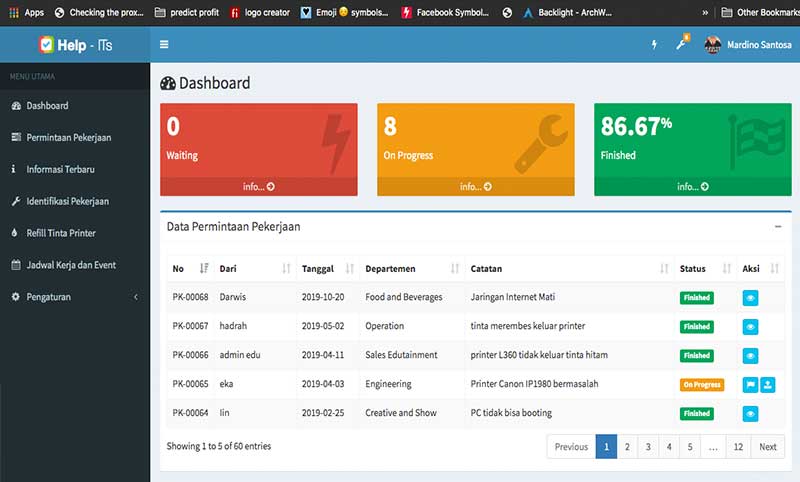
Task: Click flag icon for PK-00065
Action: (x=750, y=385)
